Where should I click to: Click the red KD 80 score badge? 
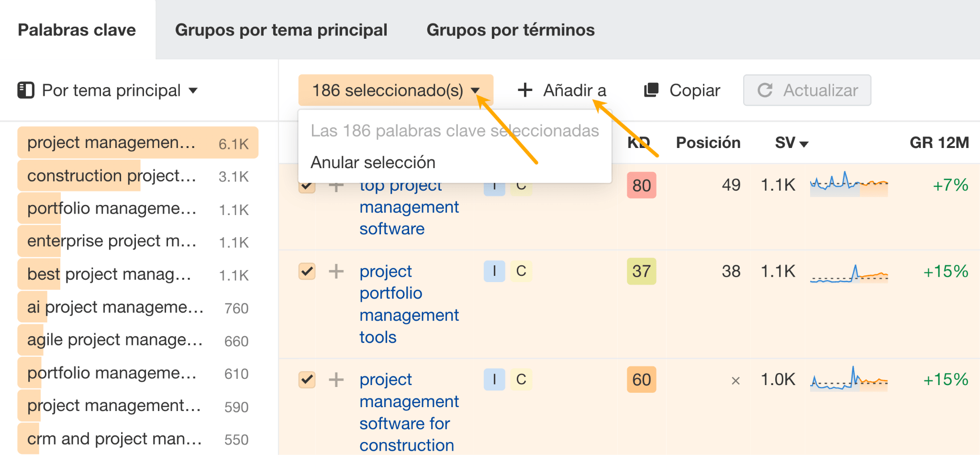click(x=641, y=186)
